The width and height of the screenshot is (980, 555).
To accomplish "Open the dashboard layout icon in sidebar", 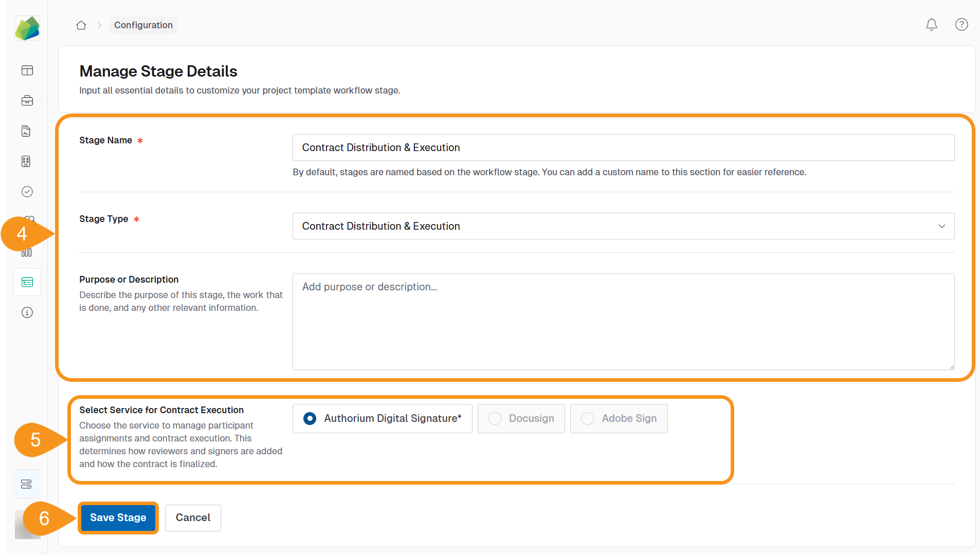I will point(27,70).
